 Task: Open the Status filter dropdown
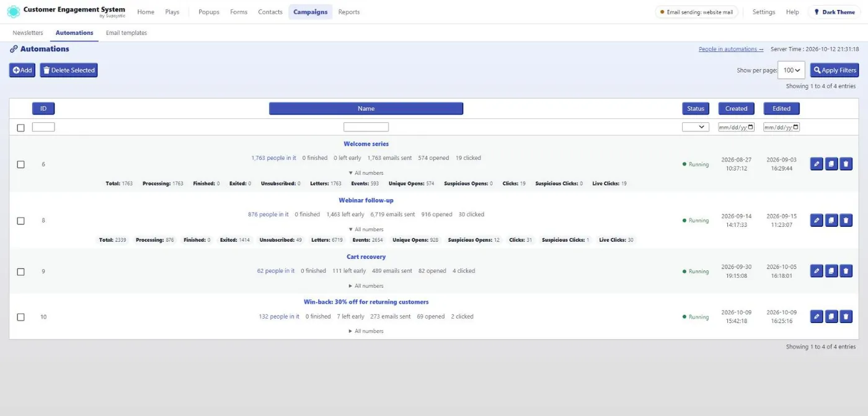[695, 126]
